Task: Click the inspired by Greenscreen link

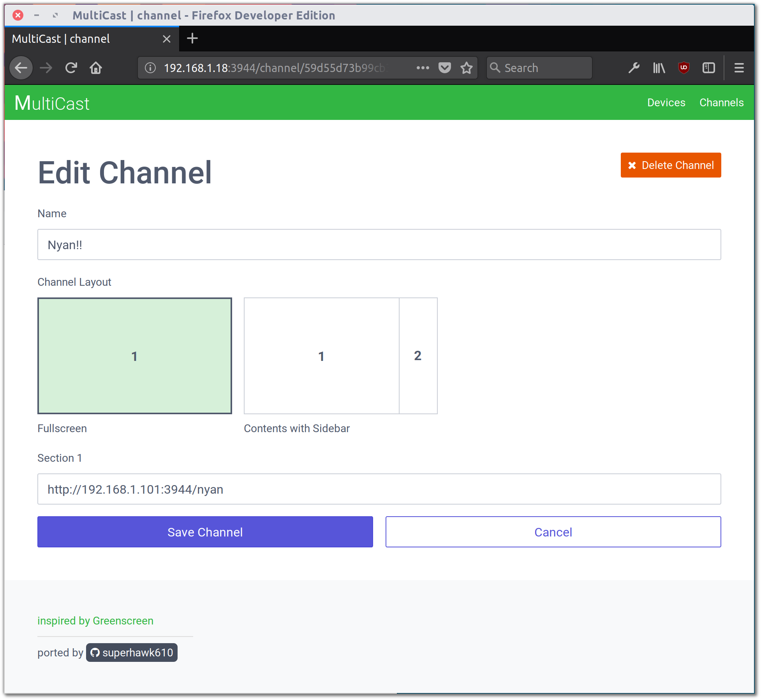Action: coord(95,621)
